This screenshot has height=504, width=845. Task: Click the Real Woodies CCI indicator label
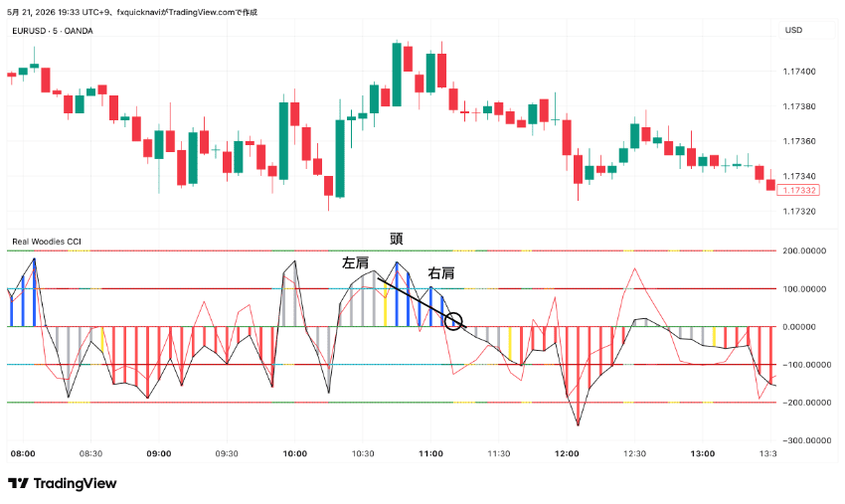tap(47, 242)
